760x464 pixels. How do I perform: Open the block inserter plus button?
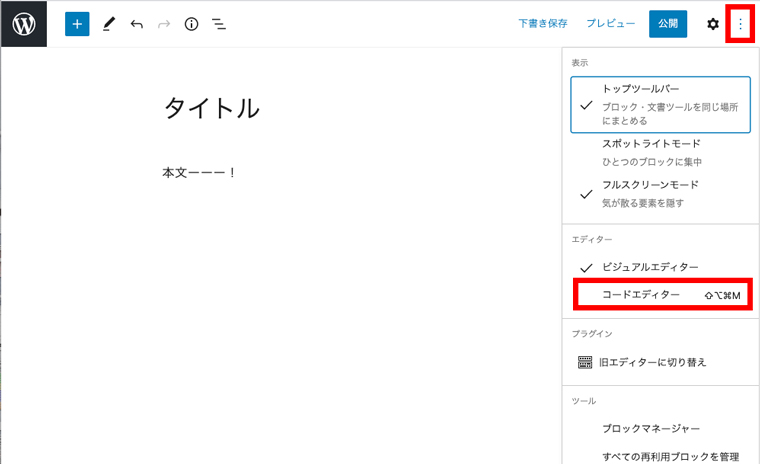[x=77, y=24]
